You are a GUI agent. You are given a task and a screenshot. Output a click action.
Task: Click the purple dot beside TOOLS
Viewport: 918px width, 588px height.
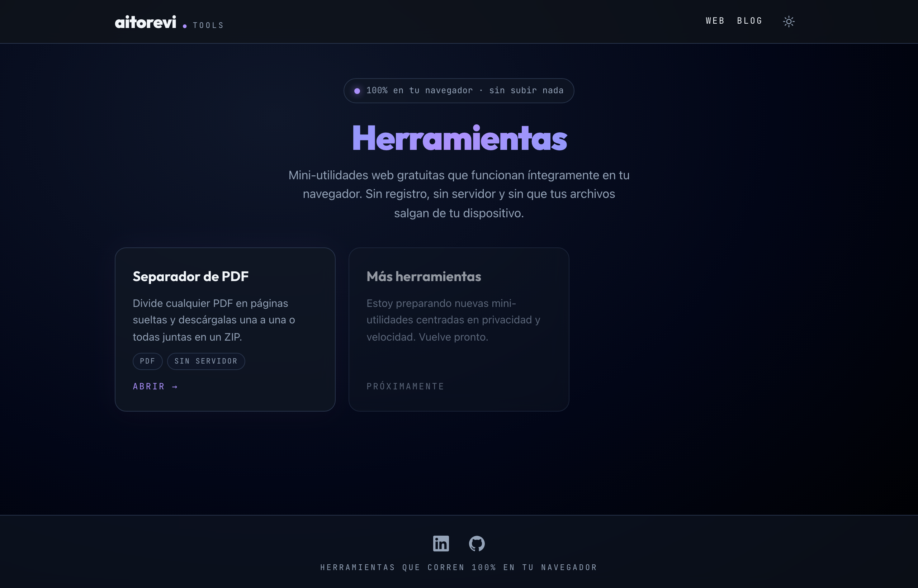coord(185,26)
